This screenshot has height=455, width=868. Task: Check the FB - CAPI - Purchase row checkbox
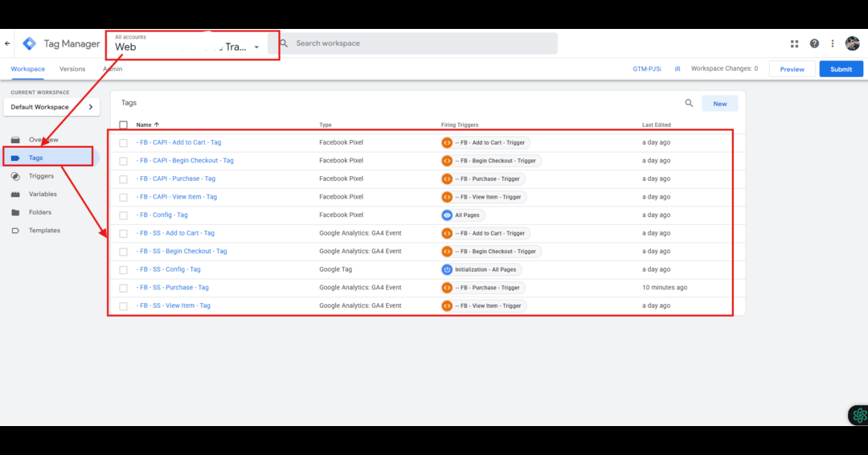point(124,179)
